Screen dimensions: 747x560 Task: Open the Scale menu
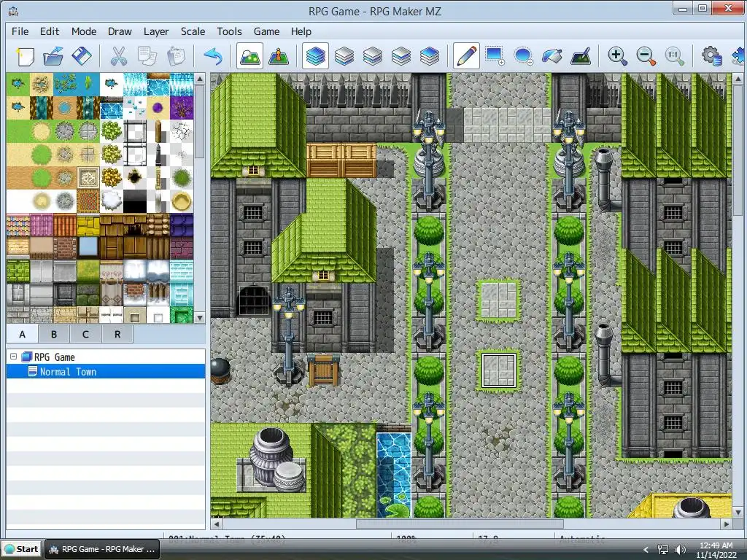193,31
